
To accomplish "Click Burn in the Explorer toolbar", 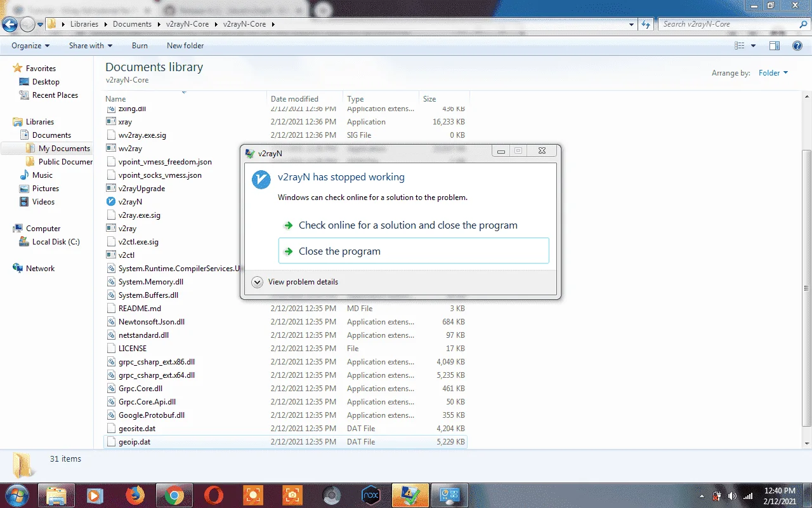I will click(140, 46).
